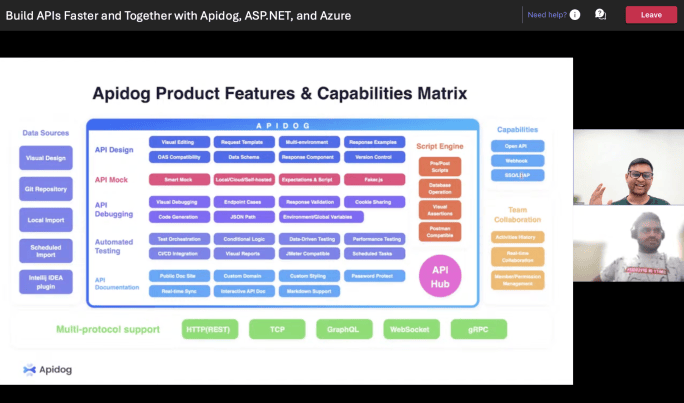
Task: Click the Response Validation box
Action: tap(309, 202)
